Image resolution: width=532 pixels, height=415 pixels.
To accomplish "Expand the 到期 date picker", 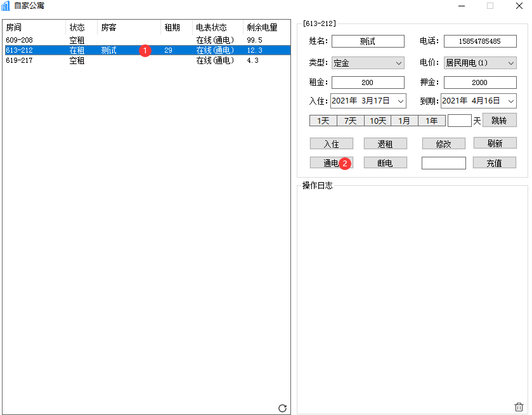I will tap(511, 101).
